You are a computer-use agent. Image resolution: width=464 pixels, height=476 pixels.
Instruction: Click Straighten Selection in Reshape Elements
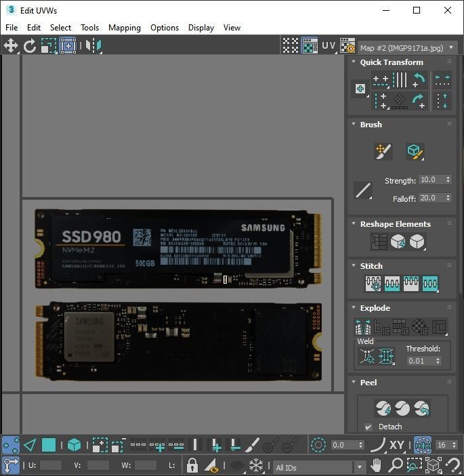point(379,242)
